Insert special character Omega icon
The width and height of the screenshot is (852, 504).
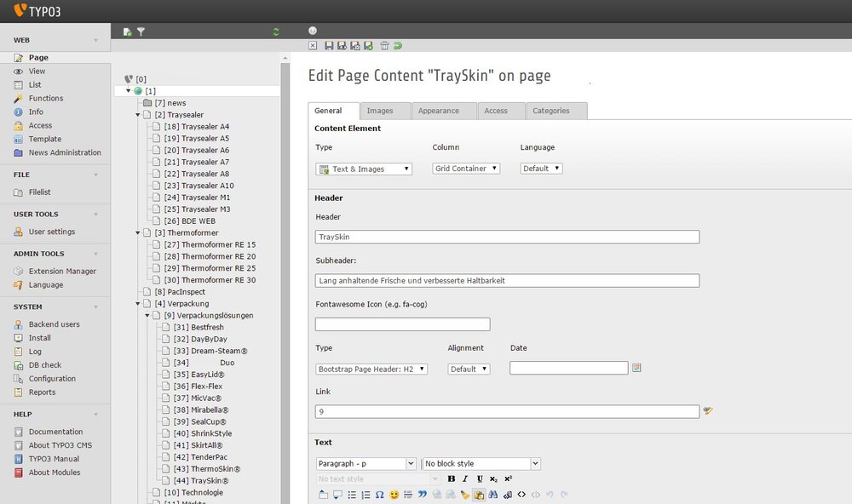(x=380, y=495)
